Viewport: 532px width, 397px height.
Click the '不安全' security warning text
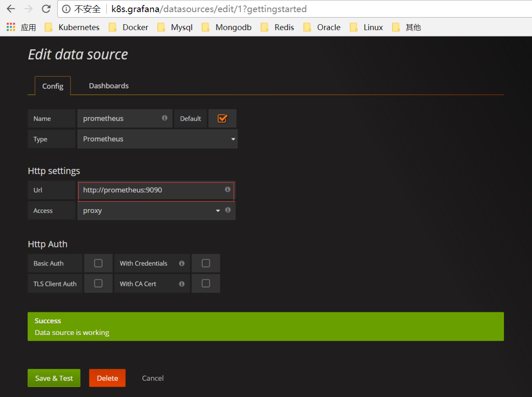88,9
